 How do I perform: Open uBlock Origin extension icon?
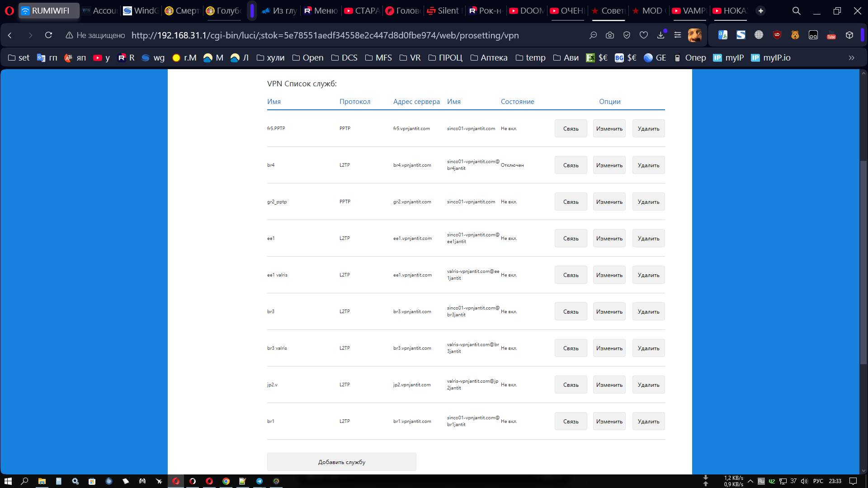click(777, 35)
